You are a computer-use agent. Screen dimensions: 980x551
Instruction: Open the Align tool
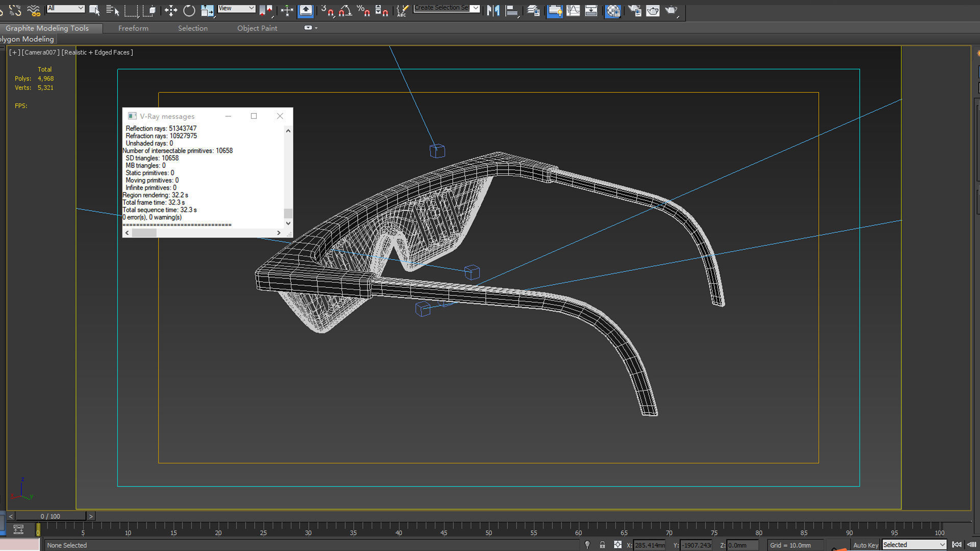[511, 10]
